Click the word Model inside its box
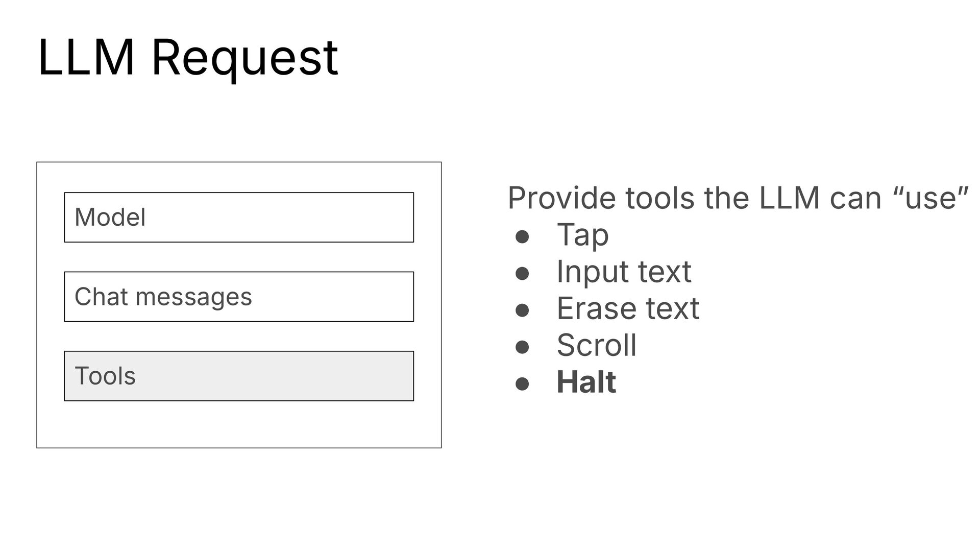 pyautogui.click(x=110, y=218)
